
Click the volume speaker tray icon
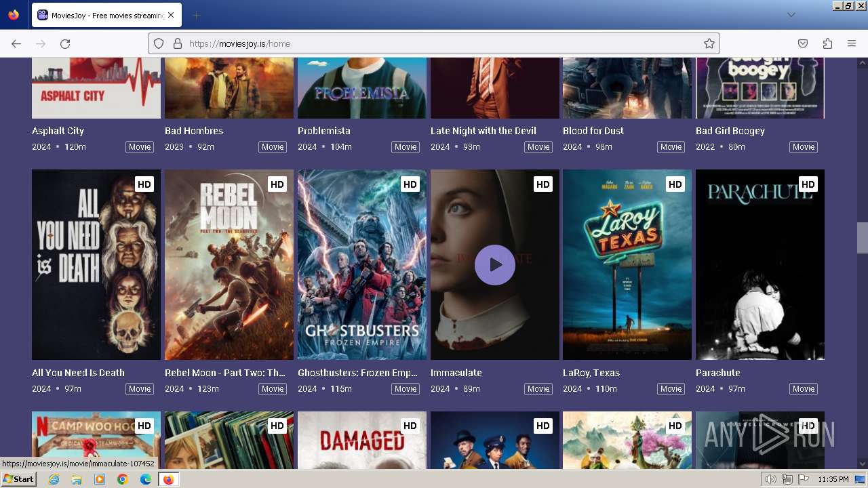click(x=771, y=479)
